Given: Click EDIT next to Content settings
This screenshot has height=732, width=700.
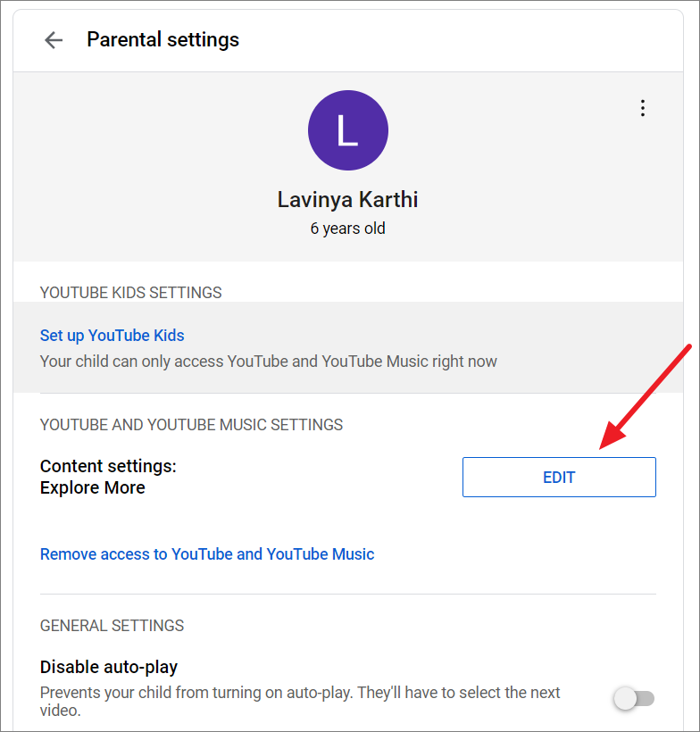Looking at the screenshot, I should click(559, 477).
